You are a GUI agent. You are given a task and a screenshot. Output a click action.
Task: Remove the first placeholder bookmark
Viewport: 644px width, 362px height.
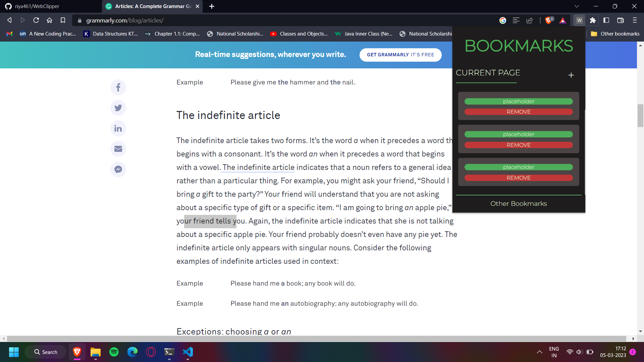point(518,112)
